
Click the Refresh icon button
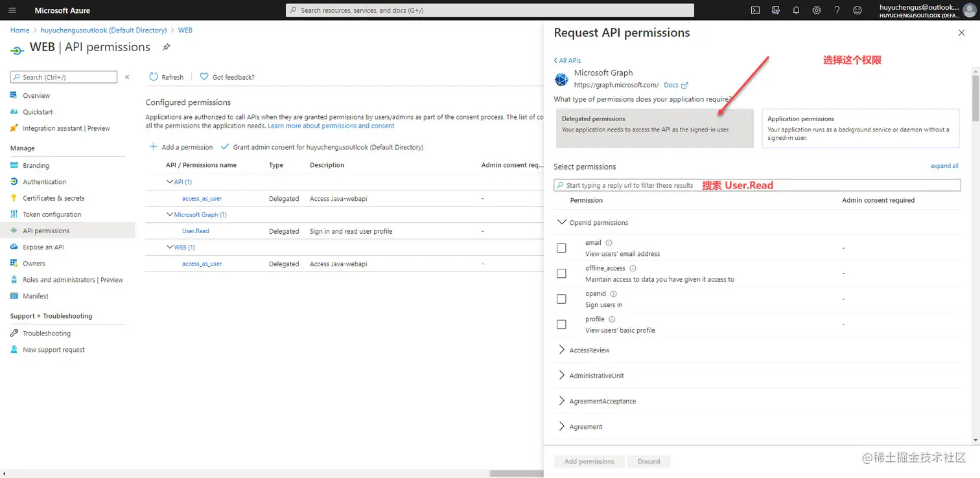pyautogui.click(x=154, y=76)
